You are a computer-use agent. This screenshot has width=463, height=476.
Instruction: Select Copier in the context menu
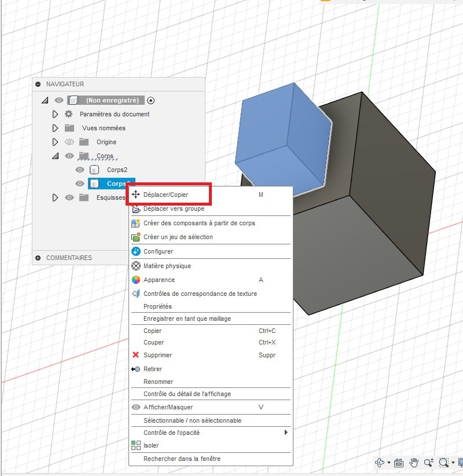pos(211,331)
